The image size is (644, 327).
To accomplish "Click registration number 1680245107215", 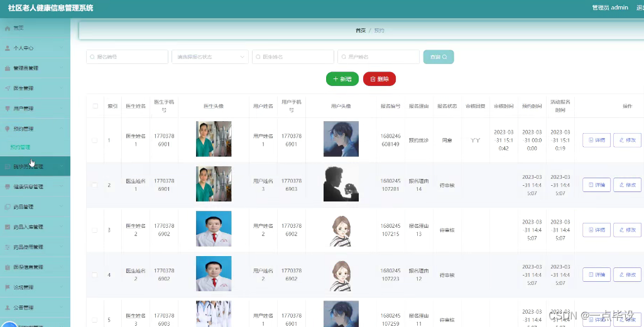I will (390, 230).
